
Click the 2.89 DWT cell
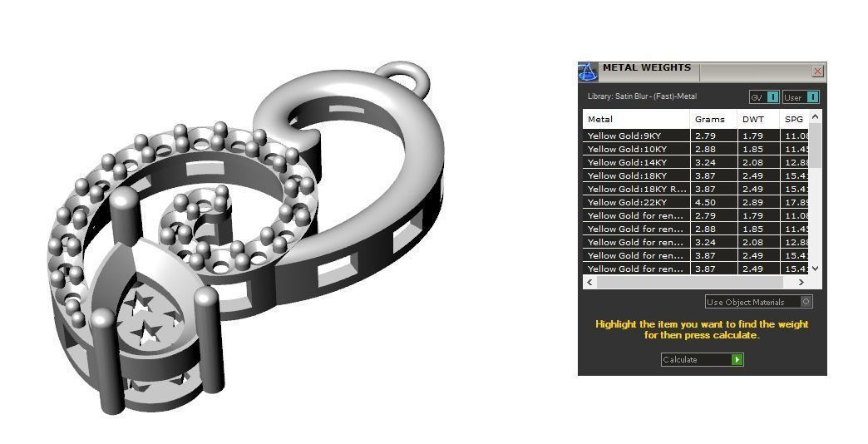point(758,202)
